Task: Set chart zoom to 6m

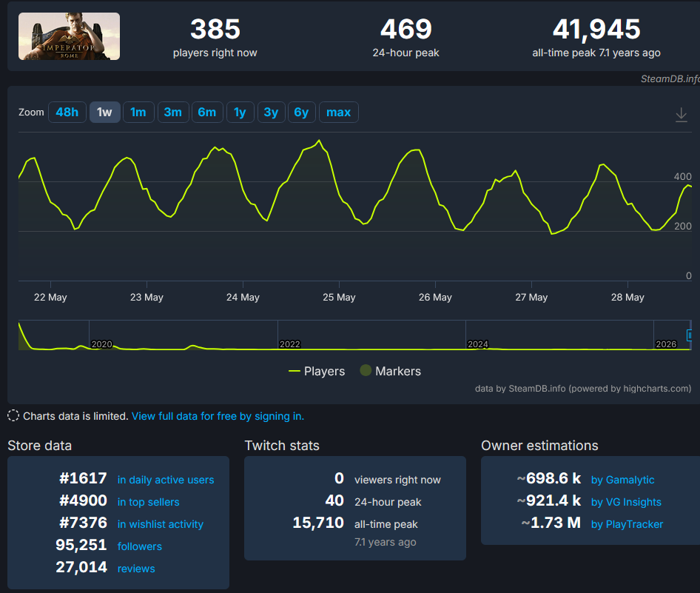Action: click(x=207, y=112)
